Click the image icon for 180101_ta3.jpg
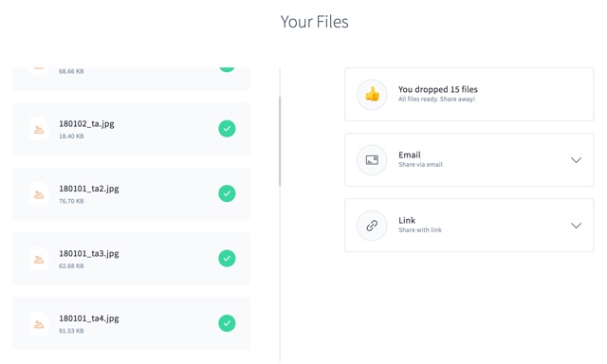This screenshot has height=364, width=607. [39, 260]
